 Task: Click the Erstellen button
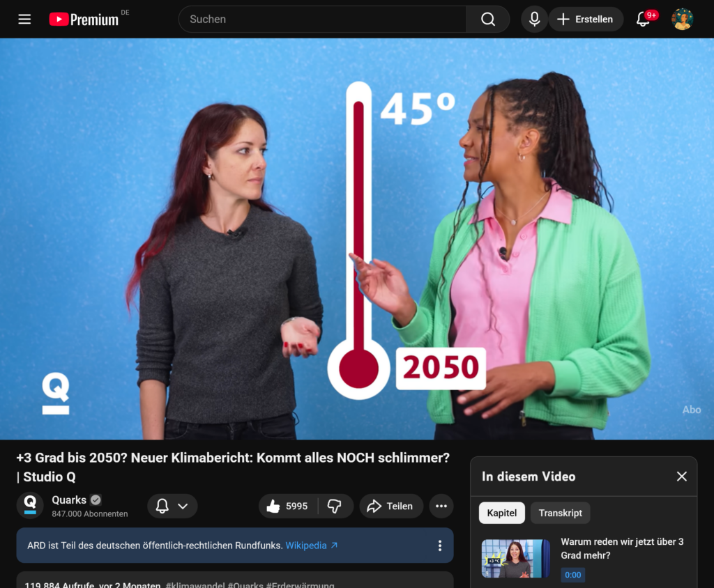(x=586, y=20)
